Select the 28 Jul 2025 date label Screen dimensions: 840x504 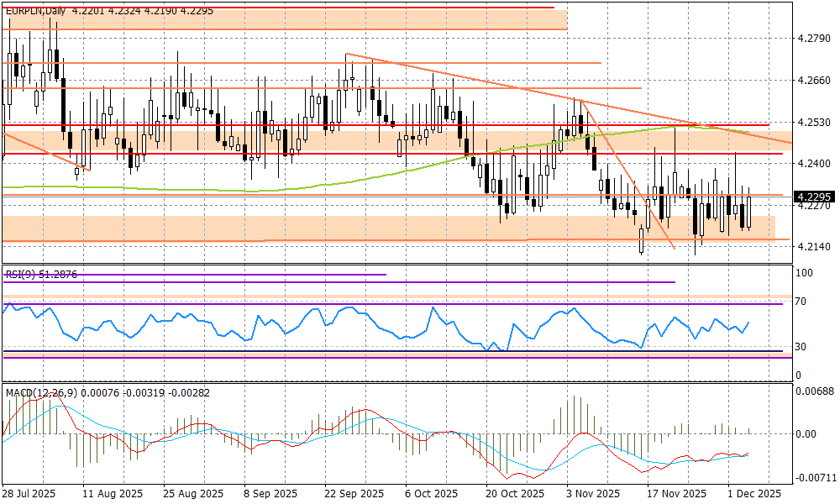coord(29,493)
